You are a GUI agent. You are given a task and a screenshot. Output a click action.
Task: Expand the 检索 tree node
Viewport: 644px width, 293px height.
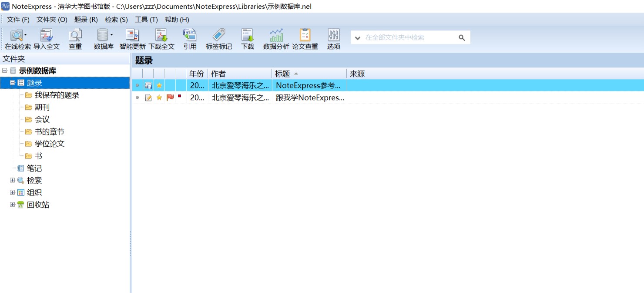[12, 180]
